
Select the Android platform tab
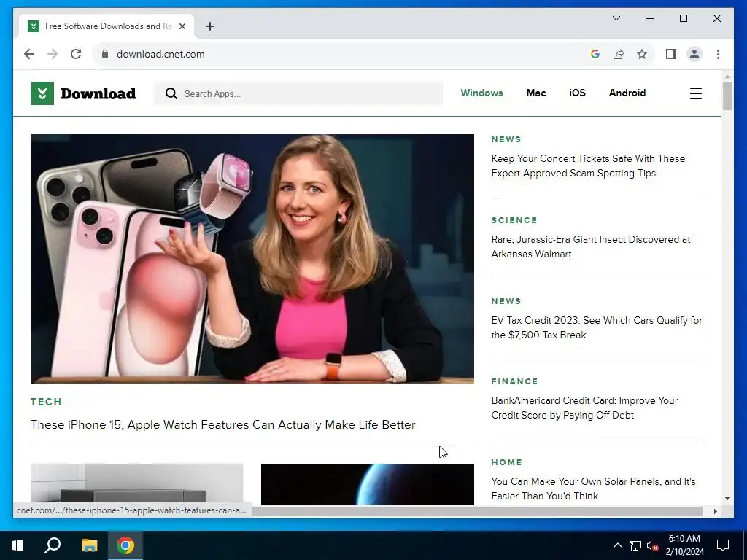(x=627, y=93)
